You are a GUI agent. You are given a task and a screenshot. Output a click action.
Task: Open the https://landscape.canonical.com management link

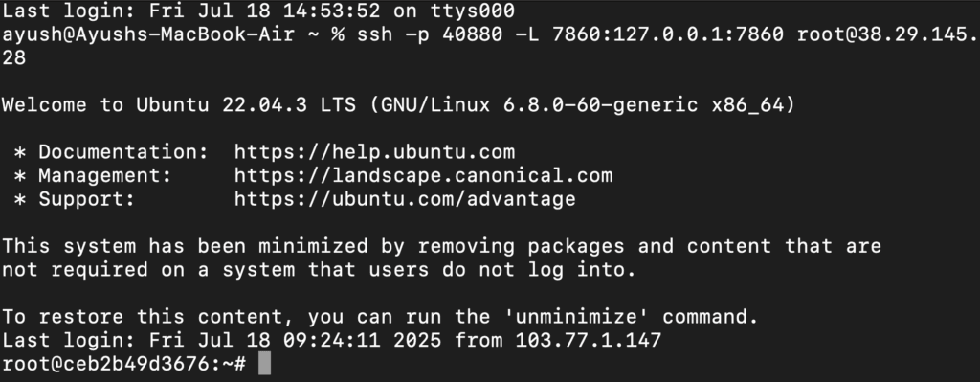click(423, 176)
